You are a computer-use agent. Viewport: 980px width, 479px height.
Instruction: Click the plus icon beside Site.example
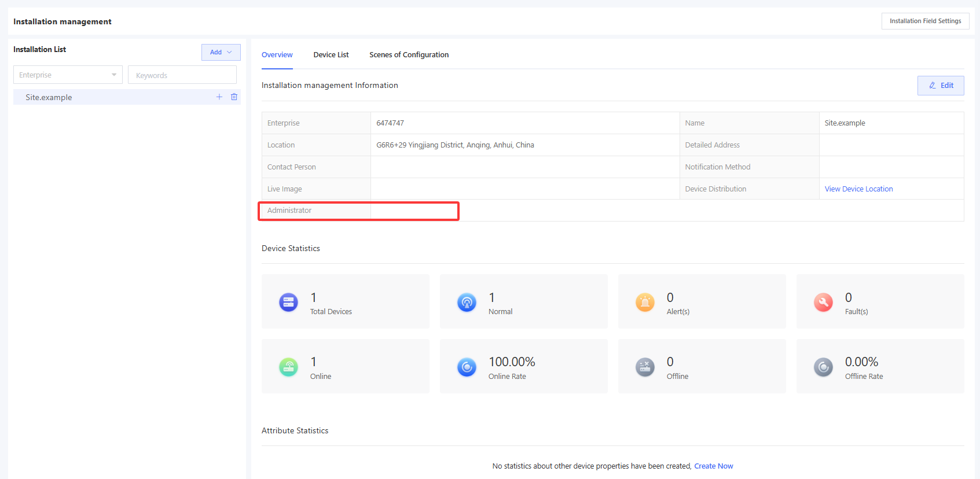point(219,97)
